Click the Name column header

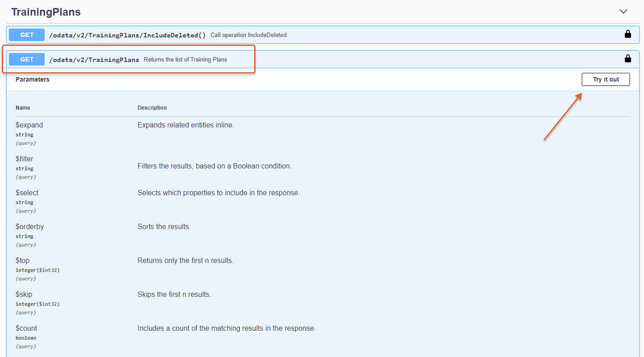pyautogui.click(x=23, y=108)
